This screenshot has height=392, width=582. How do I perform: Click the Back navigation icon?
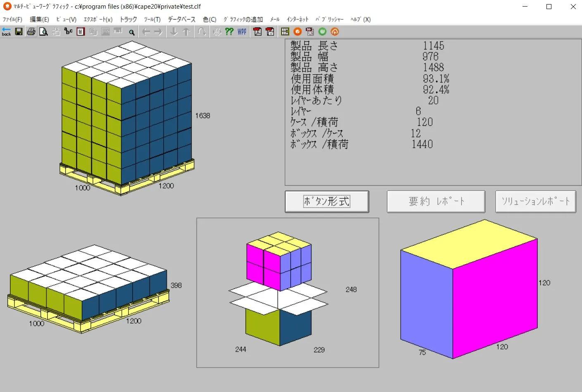(7, 32)
